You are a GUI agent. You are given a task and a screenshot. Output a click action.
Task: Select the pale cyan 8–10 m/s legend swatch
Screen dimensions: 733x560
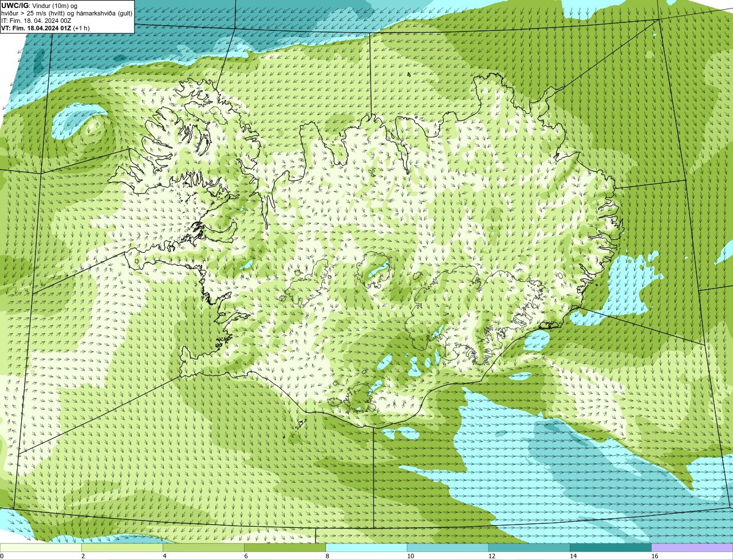[366, 548]
